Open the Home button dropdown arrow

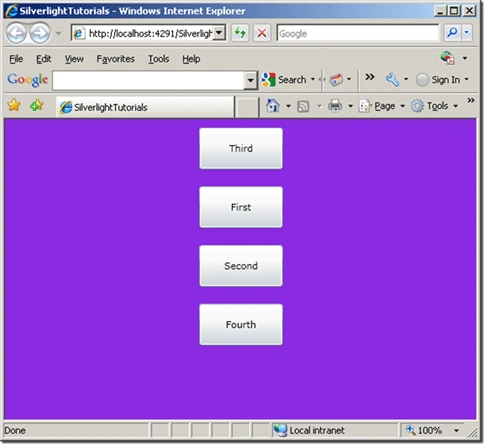tap(288, 106)
